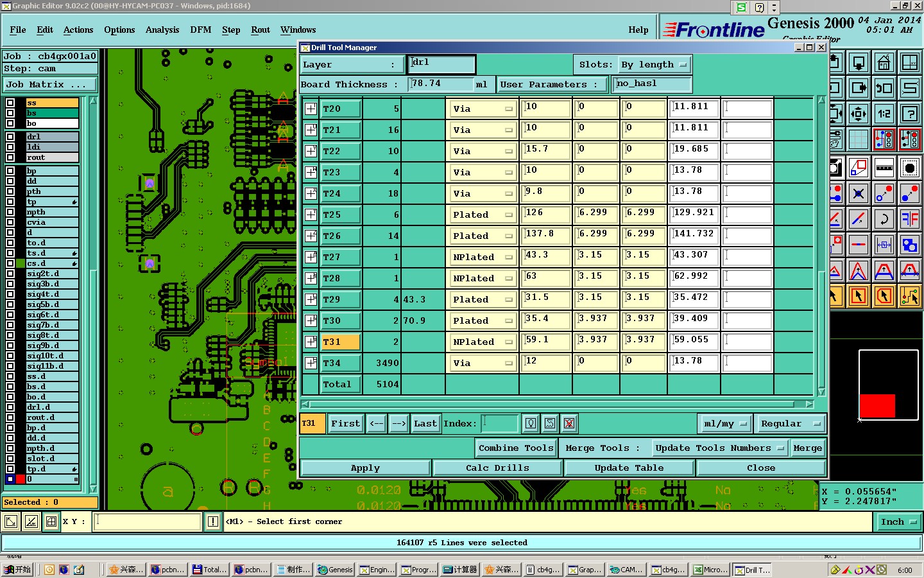
Task: Expand the T34 tool row
Action: [x=311, y=363]
